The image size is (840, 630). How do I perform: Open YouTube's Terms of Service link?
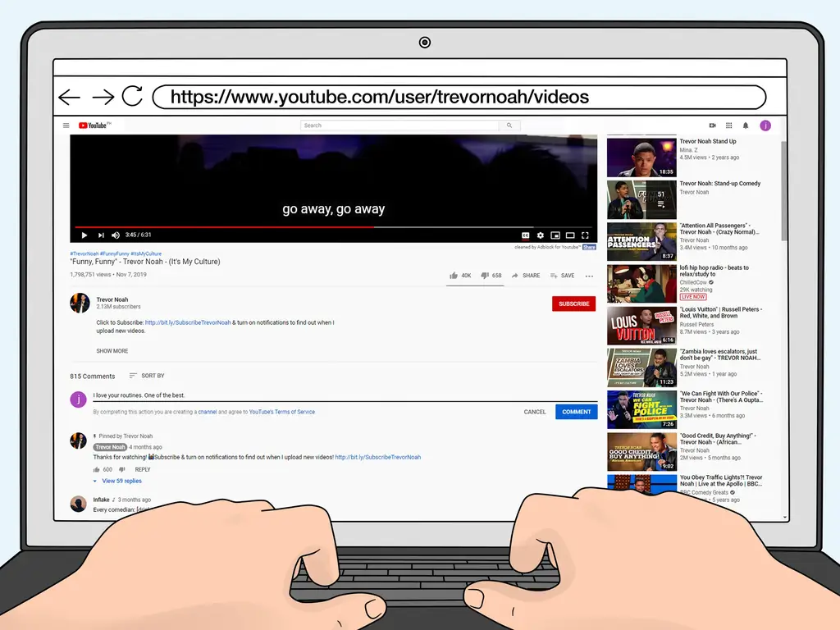(282, 412)
